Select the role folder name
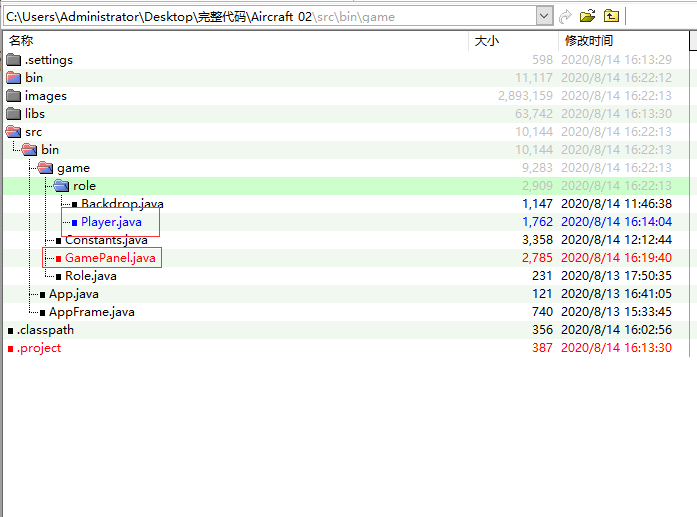The height and width of the screenshot is (517, 697). point(84,186)
